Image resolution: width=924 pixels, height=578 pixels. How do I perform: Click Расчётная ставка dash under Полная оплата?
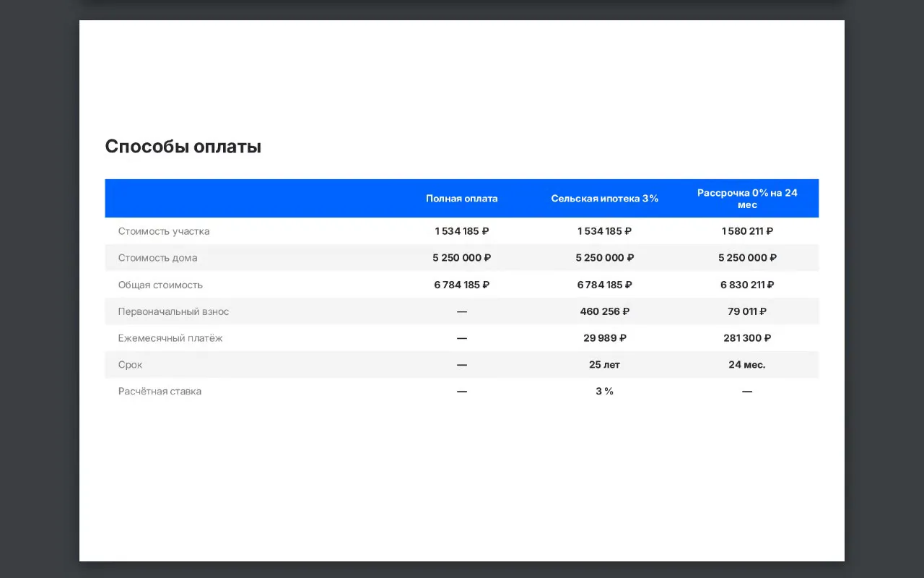(x=462, y=392)
